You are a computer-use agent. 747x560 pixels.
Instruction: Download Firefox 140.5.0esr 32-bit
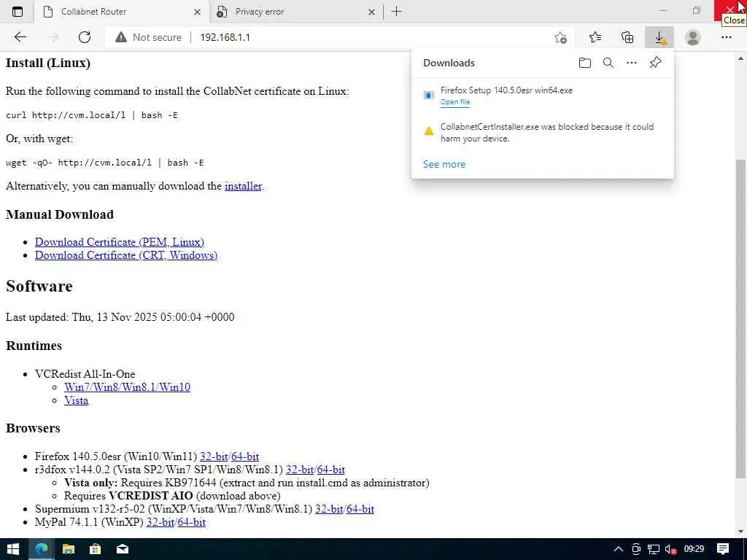point(214,456)
